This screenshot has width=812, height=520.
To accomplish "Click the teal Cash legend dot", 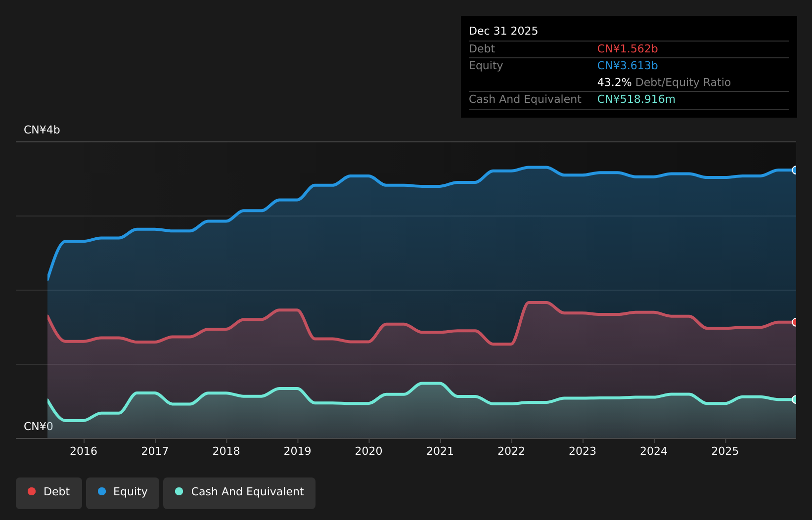I will [x=179, y=491].
